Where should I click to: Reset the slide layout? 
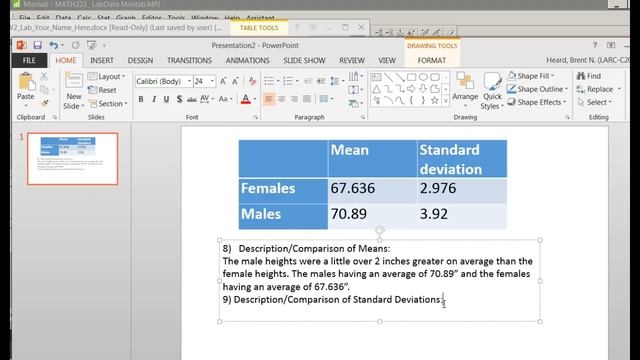click(102, 90)
